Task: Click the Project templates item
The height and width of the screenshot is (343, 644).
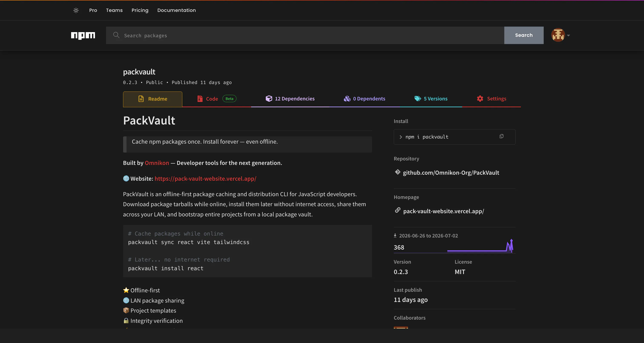Action: pyautogui.click(x=149, y=310)
